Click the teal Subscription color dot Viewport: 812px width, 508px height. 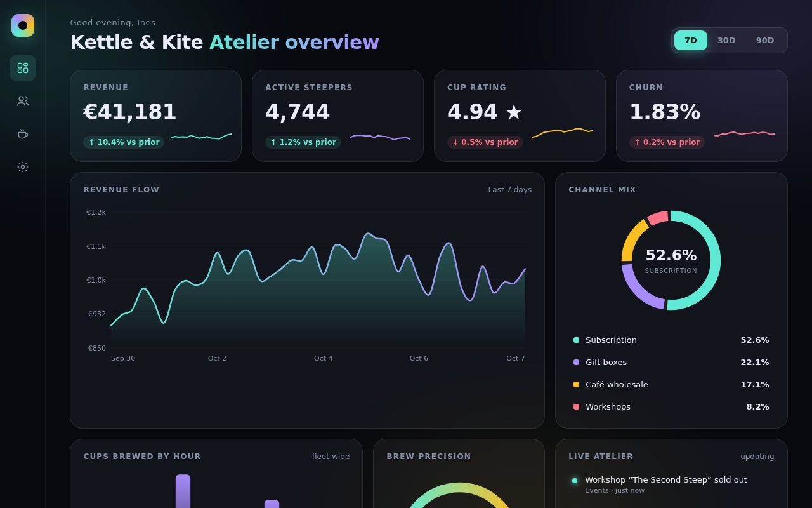click(x=576, y=340)
